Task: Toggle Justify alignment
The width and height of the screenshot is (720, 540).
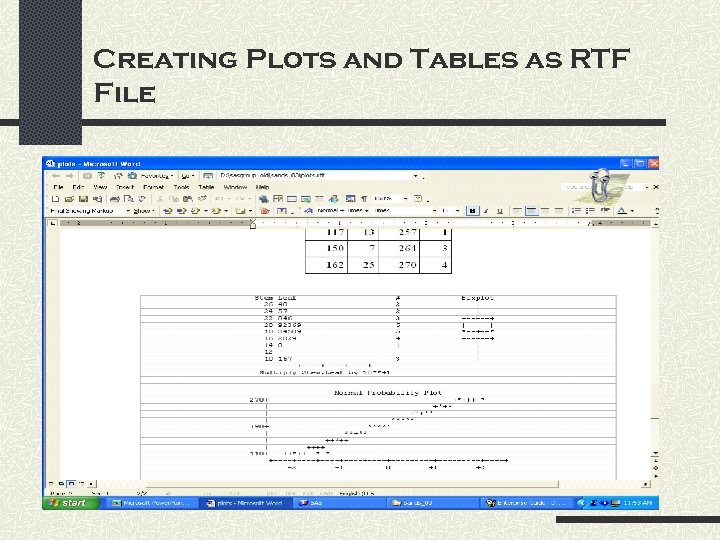Action: 559,211
